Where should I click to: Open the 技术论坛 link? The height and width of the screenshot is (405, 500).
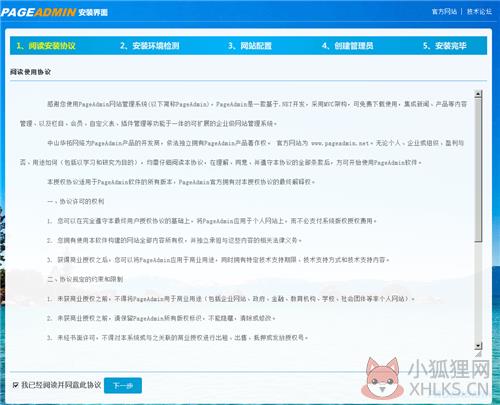point(479,12)
